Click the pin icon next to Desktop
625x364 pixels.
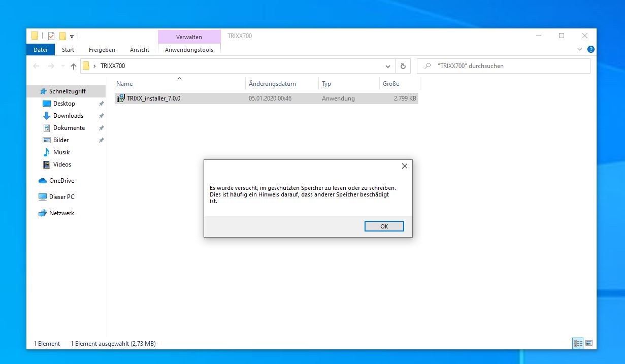point(101,104)
